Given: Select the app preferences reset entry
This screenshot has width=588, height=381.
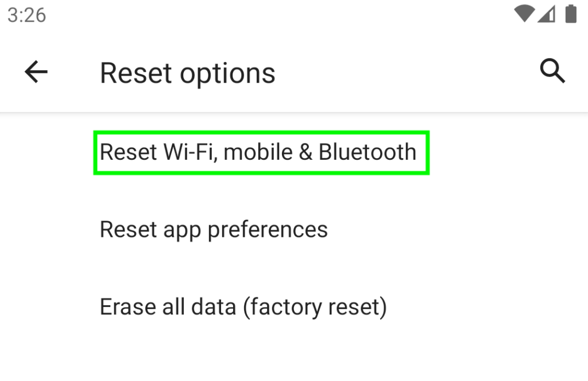Looking at the screenshot, I should click(x=214, y=229).
